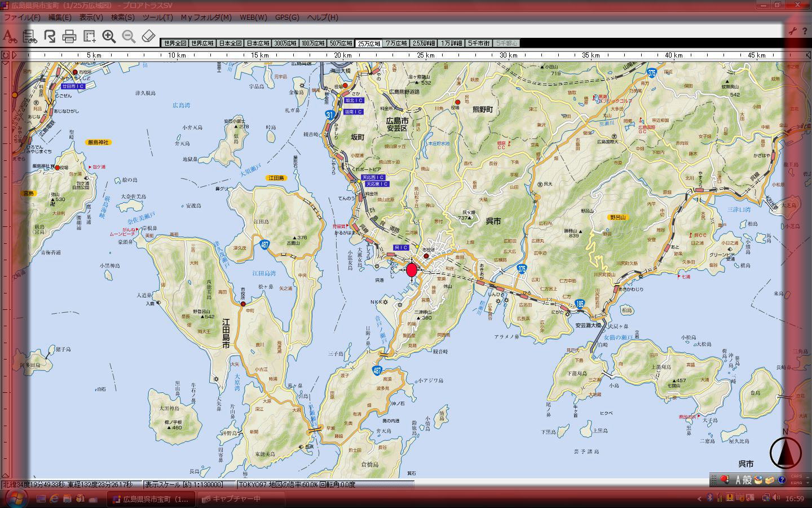
Task: Open the ファイル(F) menu
Action: coord(22,17)
